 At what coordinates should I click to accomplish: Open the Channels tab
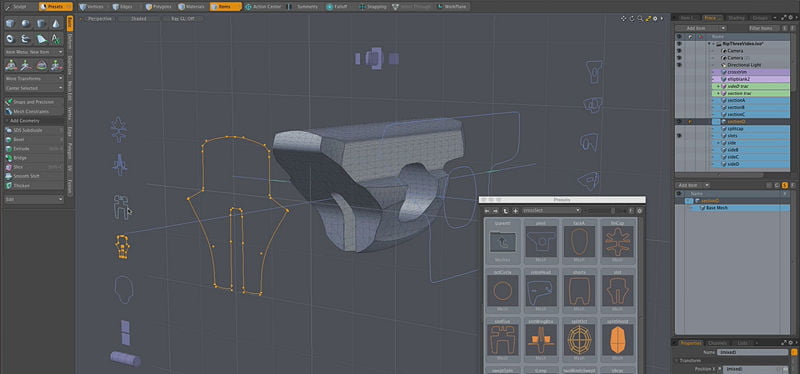tap(717, 343)
